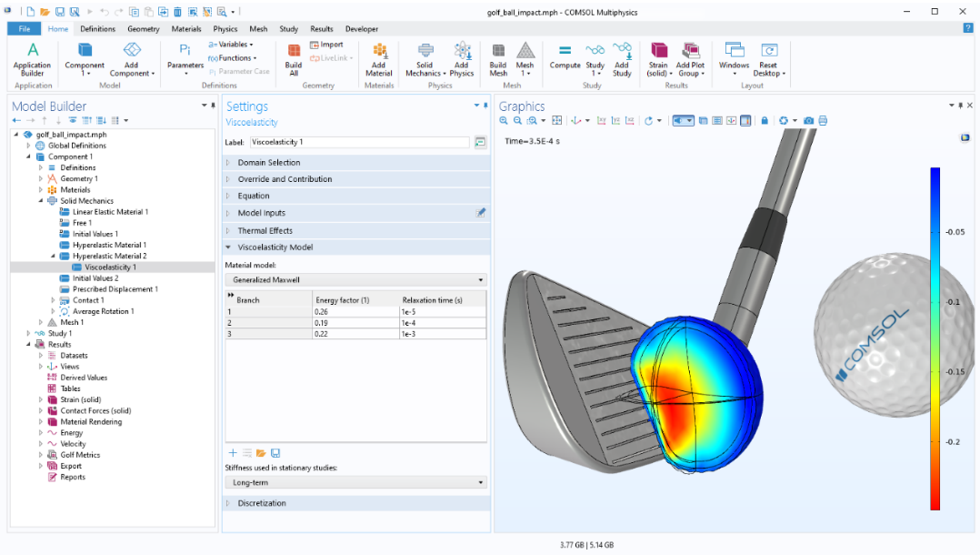This screenshot has height=555, width=980.
Task: Expand the Override and Contribution section
Action: pyautogui.click(x=356, y=179)
